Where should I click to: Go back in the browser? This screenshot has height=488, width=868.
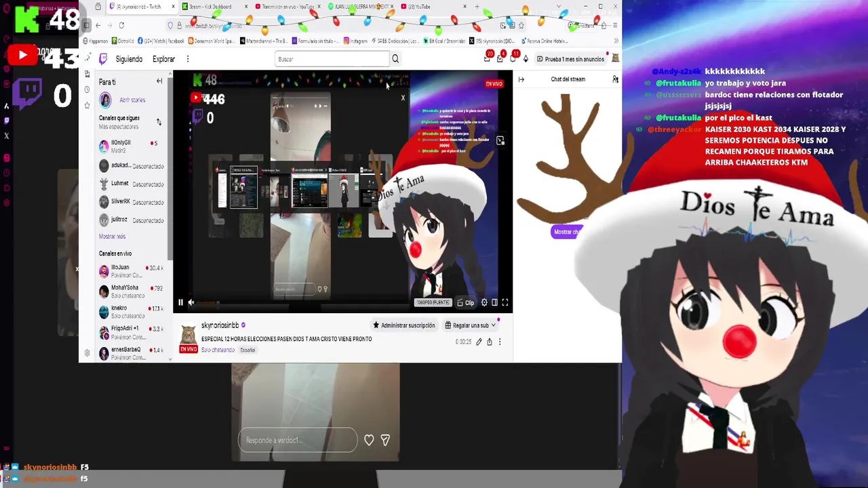98,25
